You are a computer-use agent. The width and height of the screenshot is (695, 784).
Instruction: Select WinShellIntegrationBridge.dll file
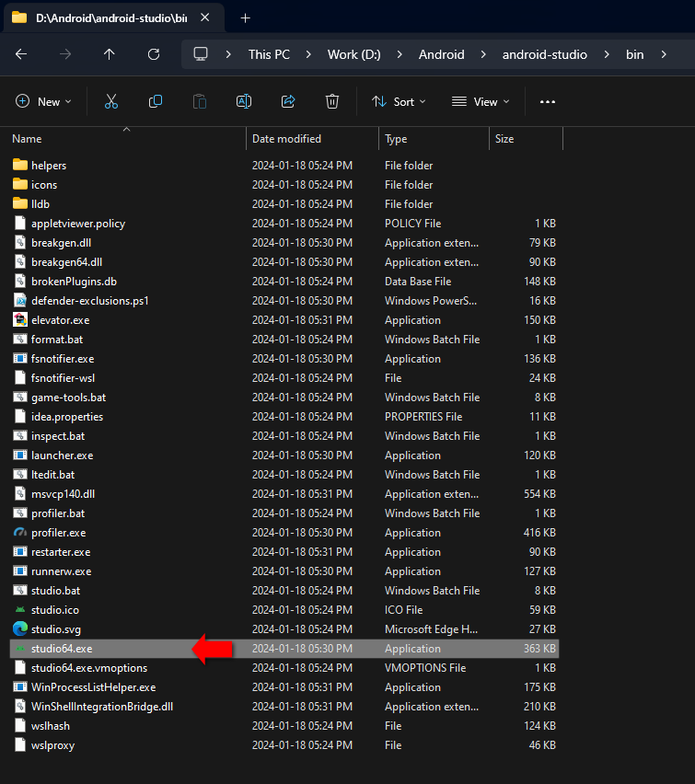(102, 707)
